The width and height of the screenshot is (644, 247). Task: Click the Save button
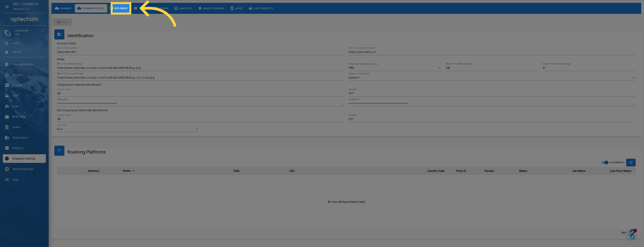(62, 22)
